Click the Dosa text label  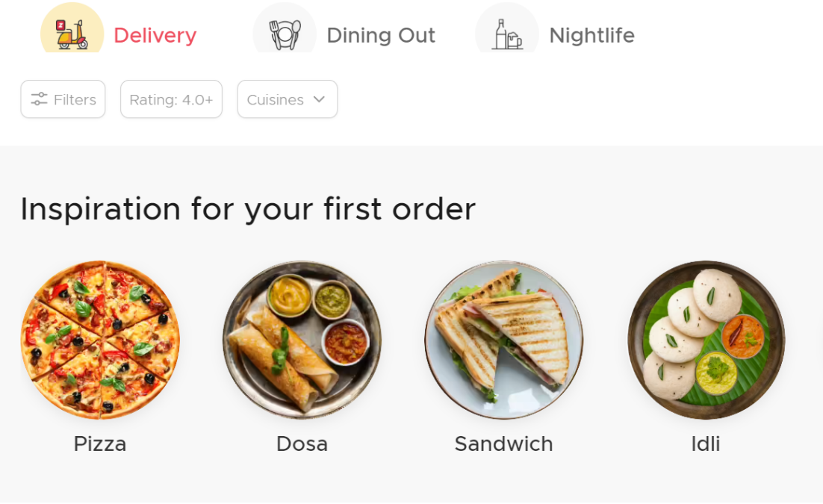click(302, 444)
